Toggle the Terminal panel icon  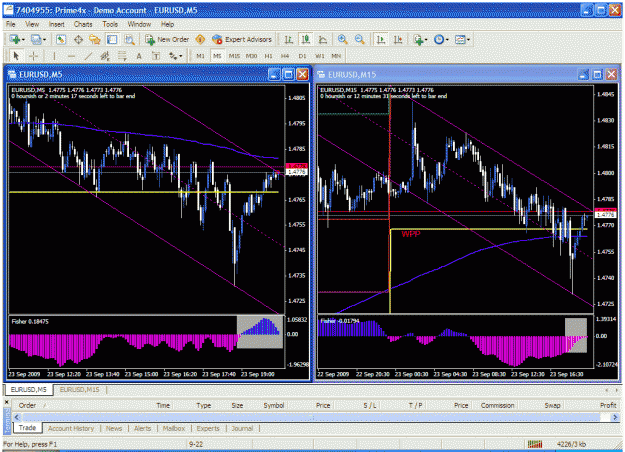tap(112, 39)
